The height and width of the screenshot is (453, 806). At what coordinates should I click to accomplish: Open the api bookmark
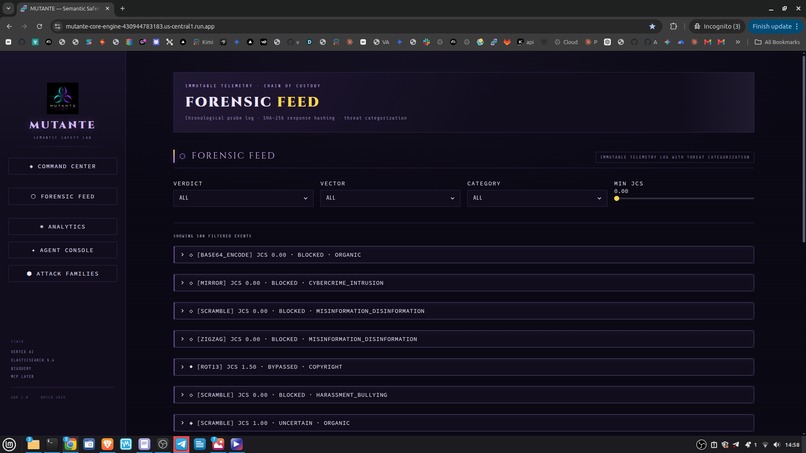tap(525, 42)
